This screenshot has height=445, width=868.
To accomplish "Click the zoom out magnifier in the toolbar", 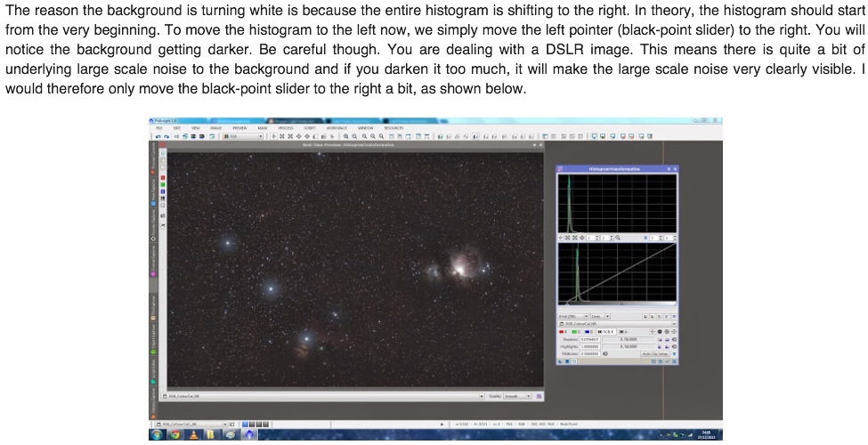I will tap(354, 136).
